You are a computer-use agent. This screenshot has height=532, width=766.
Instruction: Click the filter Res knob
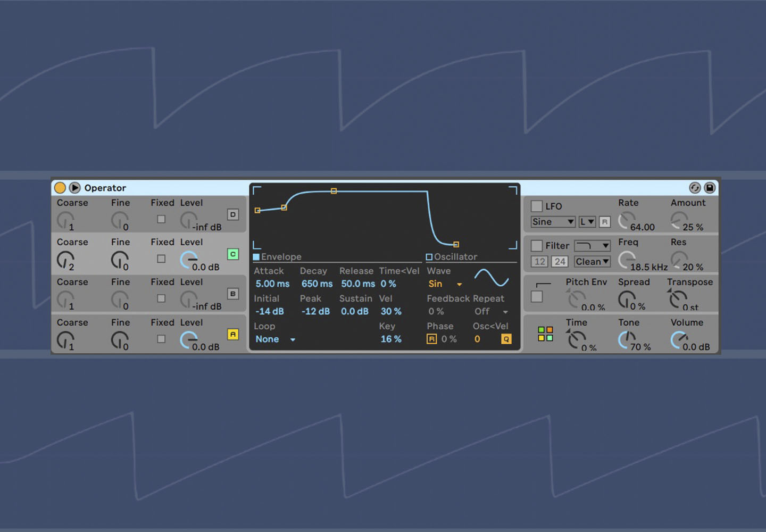(x=679, y=260)
